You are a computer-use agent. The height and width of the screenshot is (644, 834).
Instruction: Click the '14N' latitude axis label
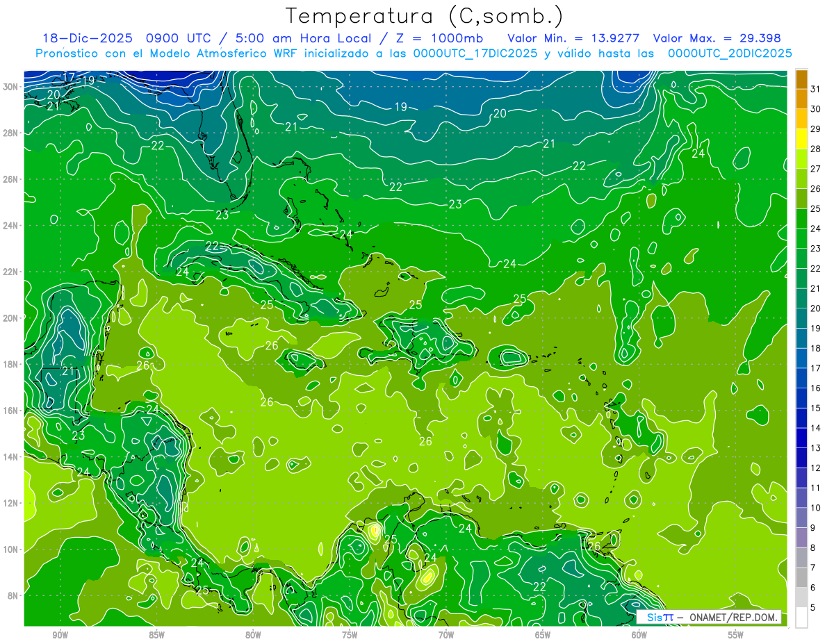10,456
